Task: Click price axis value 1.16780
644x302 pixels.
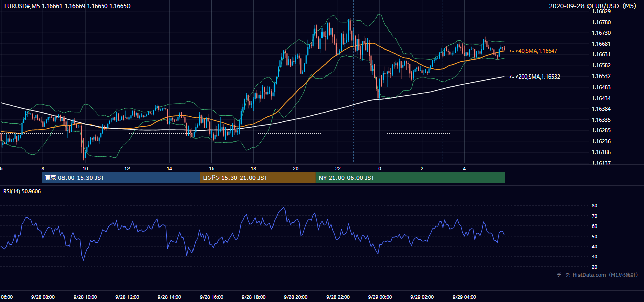Action: coord(601,22)
